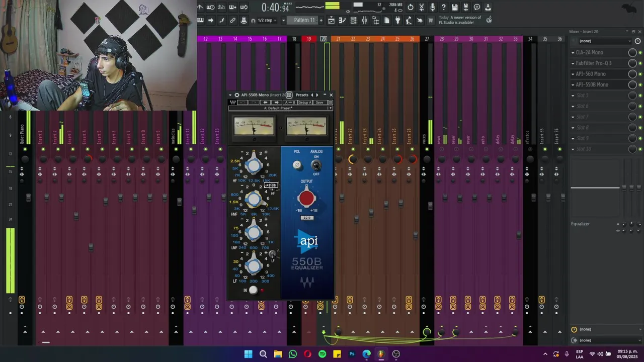The height and width of the screenshot is (362, 644).
Task: Toggle typing keyboard to piano icon
Action: pyautogui.click(x=200, y=20)
